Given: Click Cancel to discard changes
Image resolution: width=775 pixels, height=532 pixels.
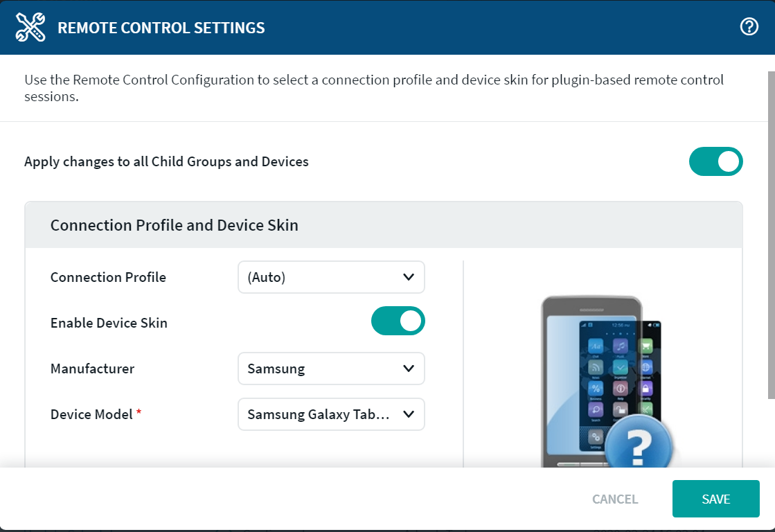Looking at the screenshot, I should (615, 499).
